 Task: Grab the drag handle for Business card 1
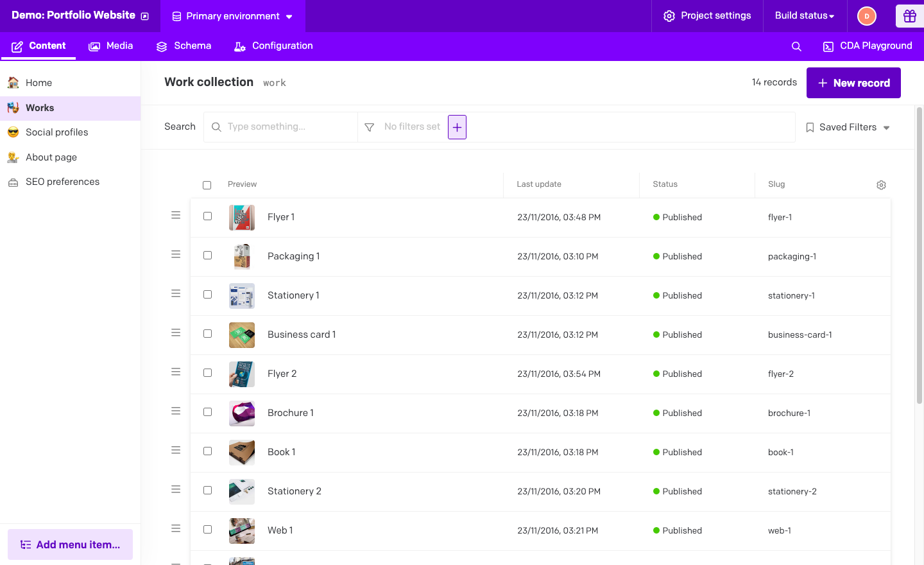tap(176, 333)
